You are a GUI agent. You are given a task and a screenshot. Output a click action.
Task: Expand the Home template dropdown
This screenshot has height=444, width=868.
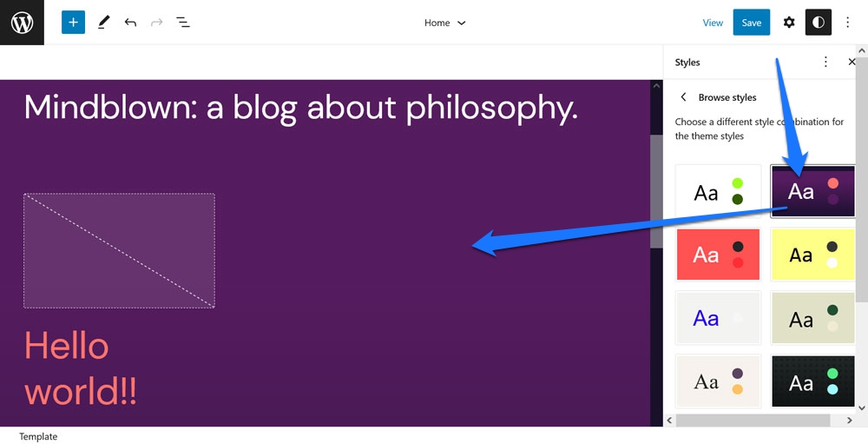point(444,23)
